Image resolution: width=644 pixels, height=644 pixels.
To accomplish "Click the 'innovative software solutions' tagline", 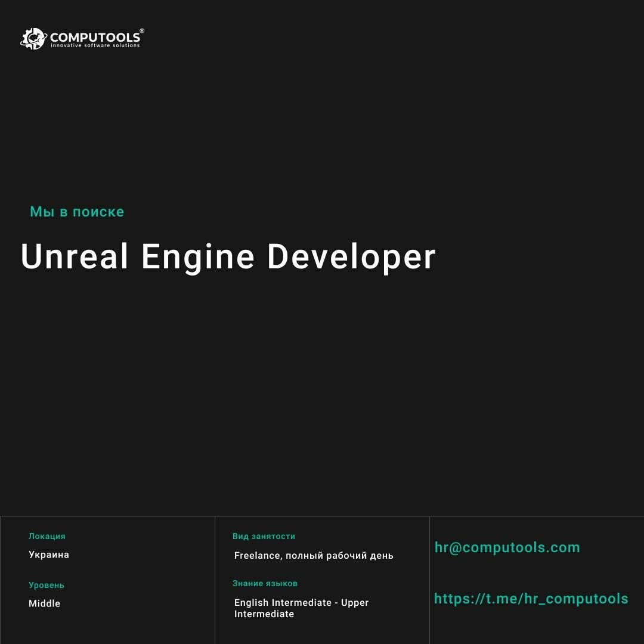I will coord(95,45).
